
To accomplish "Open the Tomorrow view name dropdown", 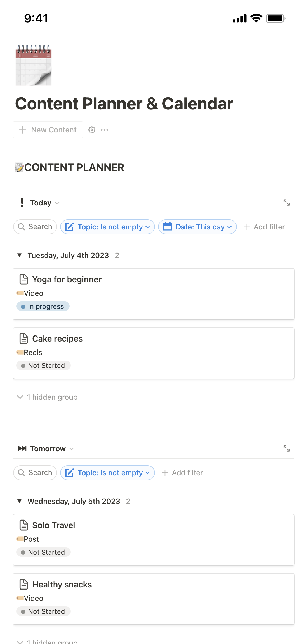I will point(72,449).
